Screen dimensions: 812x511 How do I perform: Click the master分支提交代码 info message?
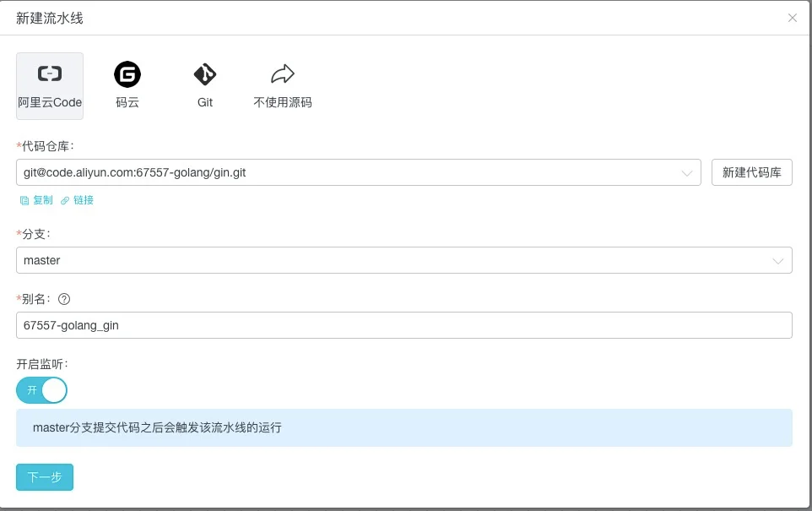pyautogui.click(x=404, y=427)
